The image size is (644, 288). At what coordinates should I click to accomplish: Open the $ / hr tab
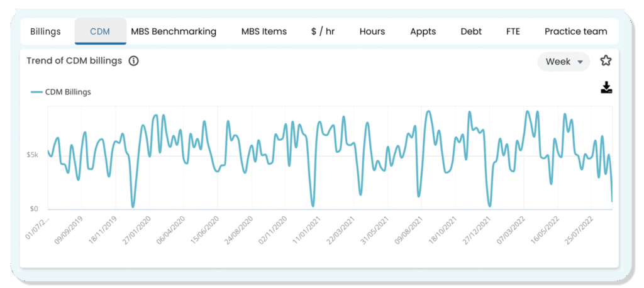(323, 31)
